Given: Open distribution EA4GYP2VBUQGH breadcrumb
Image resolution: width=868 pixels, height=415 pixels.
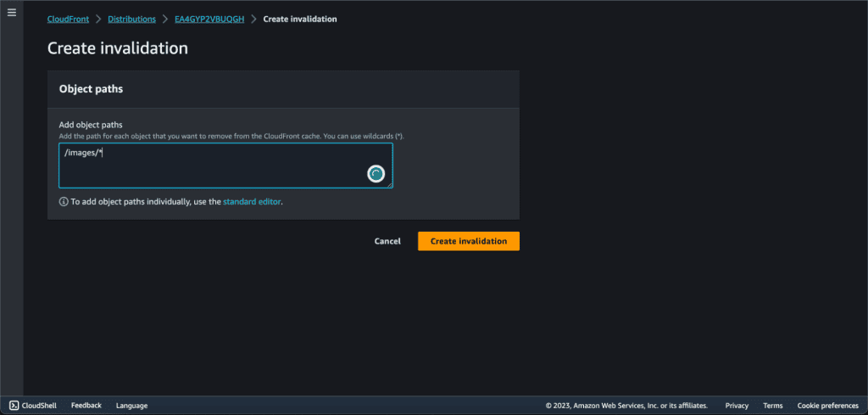Looking at the screenshot, I should 210,19.
